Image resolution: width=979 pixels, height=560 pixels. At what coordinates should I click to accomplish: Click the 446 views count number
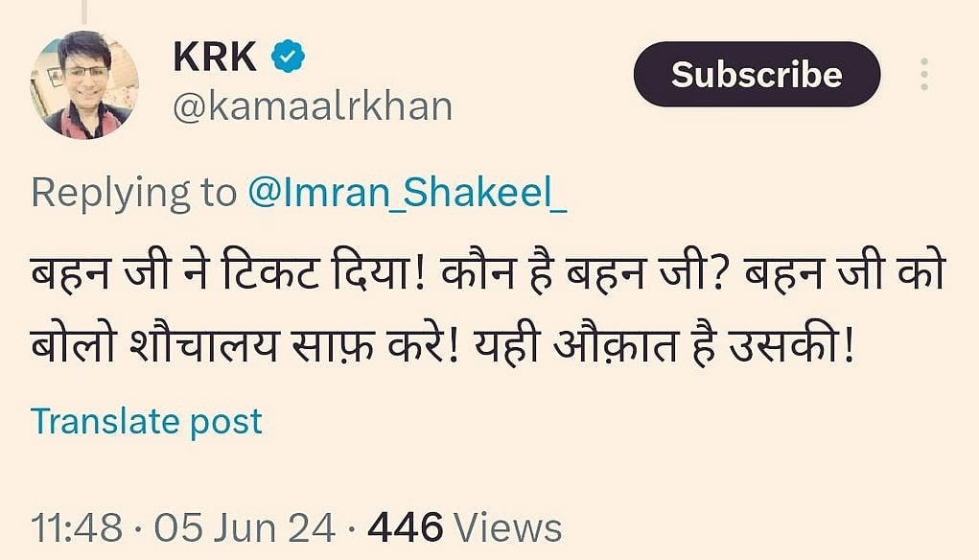tap(406, 526)
